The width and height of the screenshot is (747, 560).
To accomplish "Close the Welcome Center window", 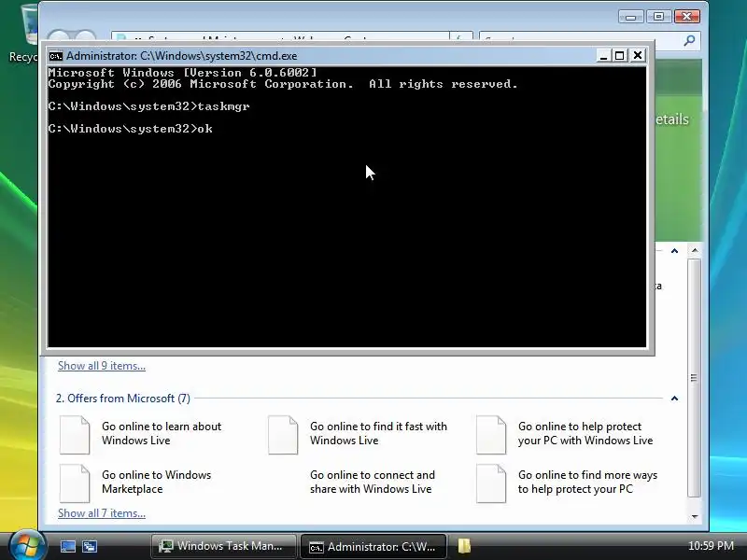I will pos(686,17).
